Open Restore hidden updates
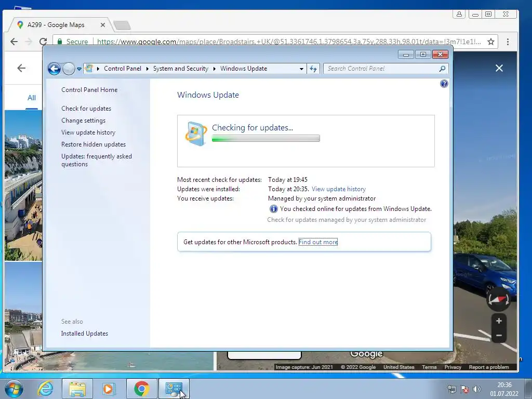Image resolution: width=532 pixels, height=399 pixels. pyautogui.click(x=94, y=144)
